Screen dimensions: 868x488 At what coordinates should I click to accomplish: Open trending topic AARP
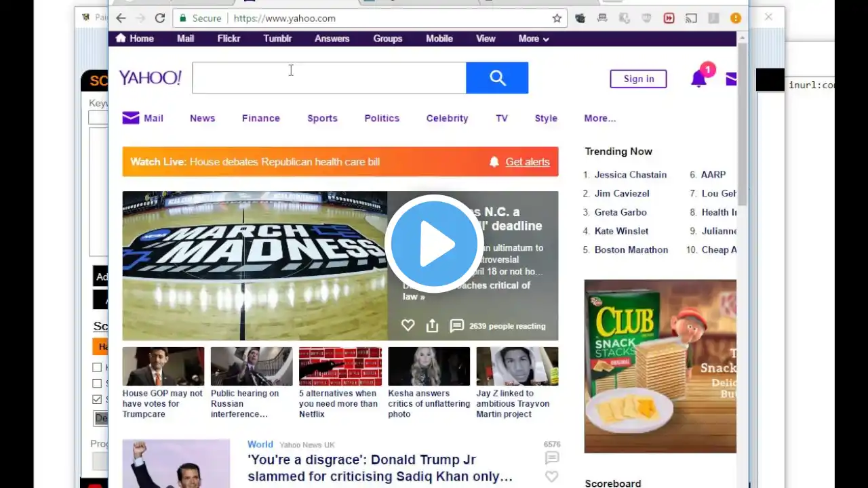click(x=713, y=174)
